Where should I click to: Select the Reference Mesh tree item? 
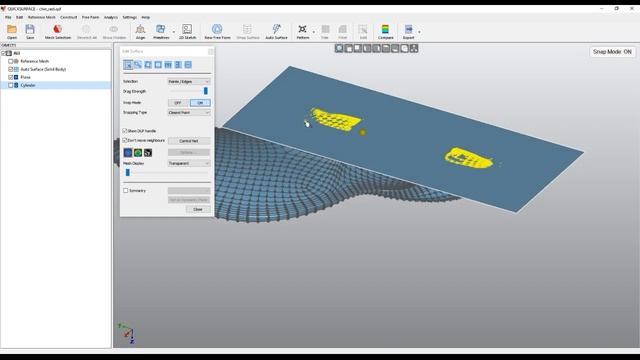tap(35, 61)
